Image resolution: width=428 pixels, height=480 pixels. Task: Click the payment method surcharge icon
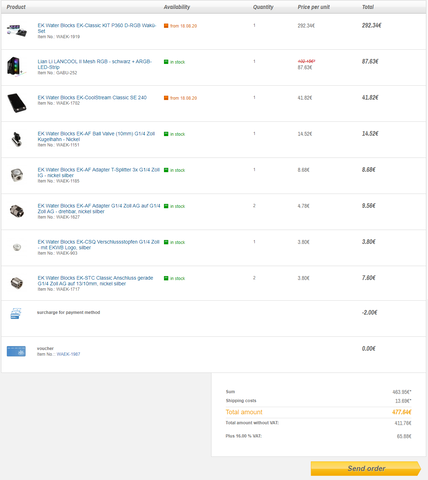16,313
